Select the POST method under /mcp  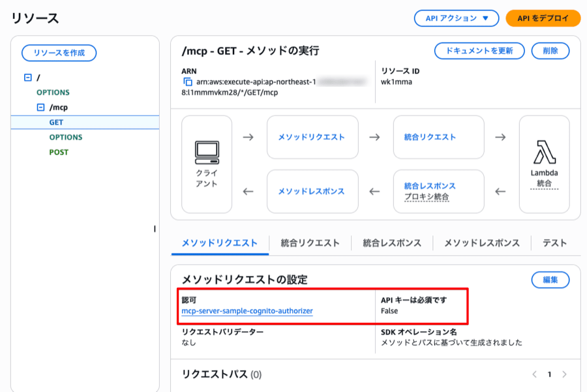[x=59, y=152]
